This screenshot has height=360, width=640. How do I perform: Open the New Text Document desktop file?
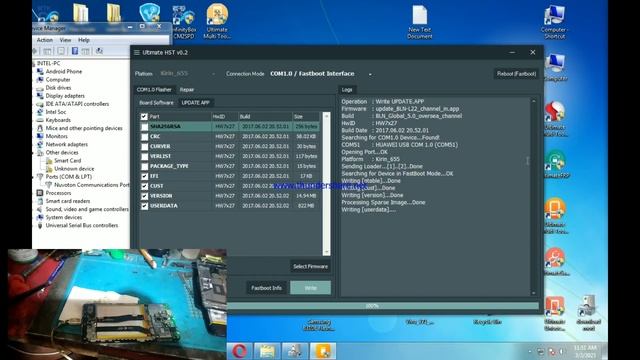(x=420, y=22)
